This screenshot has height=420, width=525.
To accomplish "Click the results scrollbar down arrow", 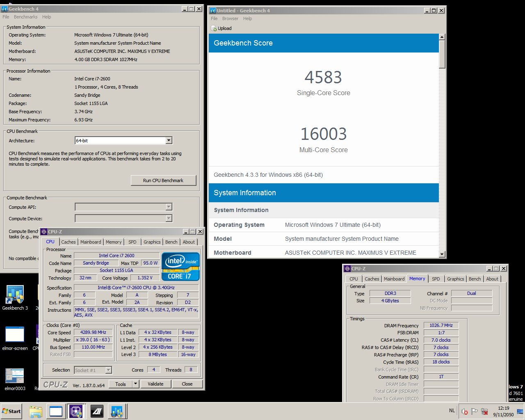I will (x=442, y=254).
